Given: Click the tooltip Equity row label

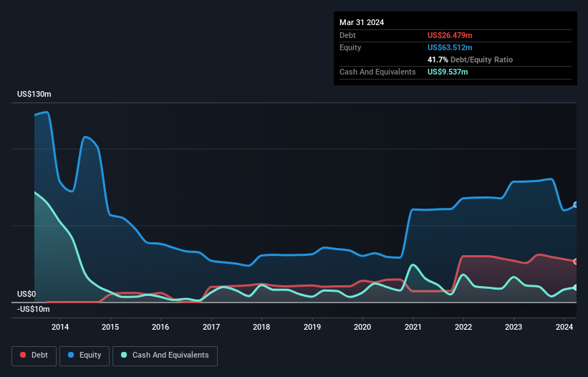Looking at the screenshot, I should [350, 47].
